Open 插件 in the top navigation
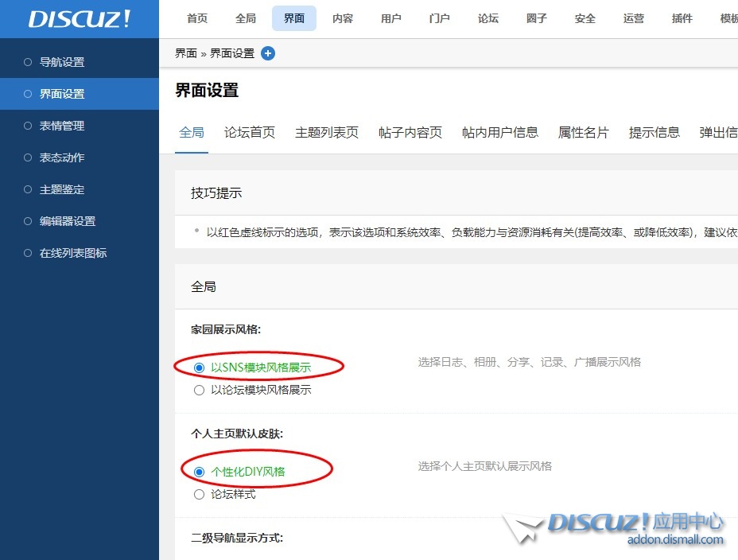Viewport: 738px width, 560px height. [x=682, y=18]
